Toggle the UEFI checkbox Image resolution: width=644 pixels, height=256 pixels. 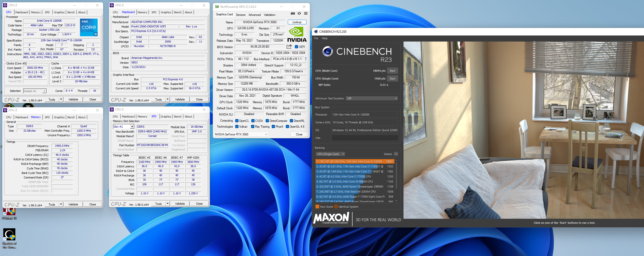click(x=296, y=47)
